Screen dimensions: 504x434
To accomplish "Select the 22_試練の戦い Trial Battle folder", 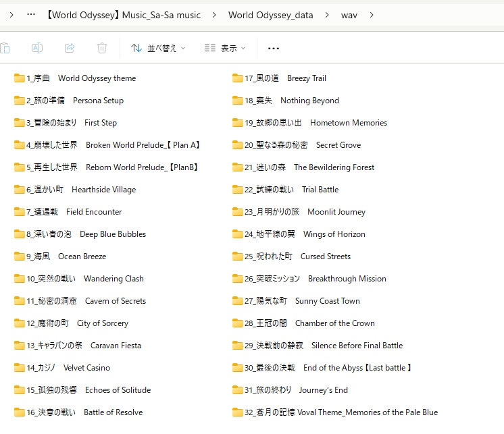I will (285, 190).
